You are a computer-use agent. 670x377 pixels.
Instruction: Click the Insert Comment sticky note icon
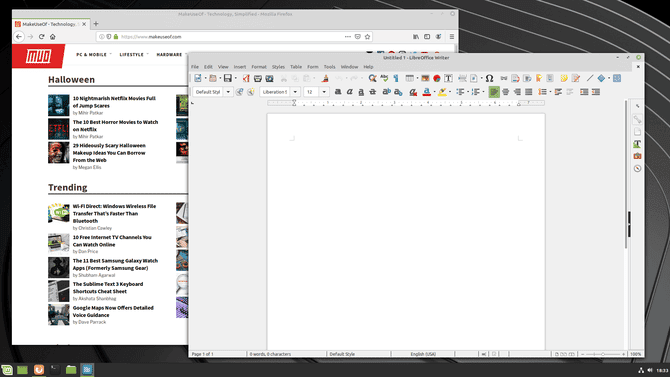[x=564, y=78]
